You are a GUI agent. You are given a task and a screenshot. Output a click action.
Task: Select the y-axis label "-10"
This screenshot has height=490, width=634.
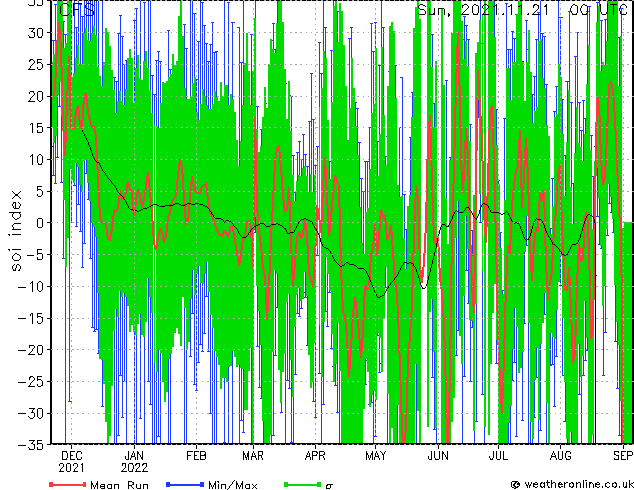31,286
